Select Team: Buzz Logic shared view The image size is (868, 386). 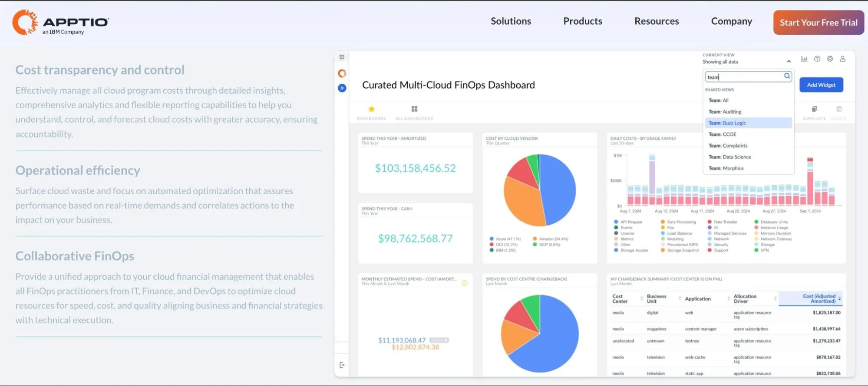pos(749,123)
